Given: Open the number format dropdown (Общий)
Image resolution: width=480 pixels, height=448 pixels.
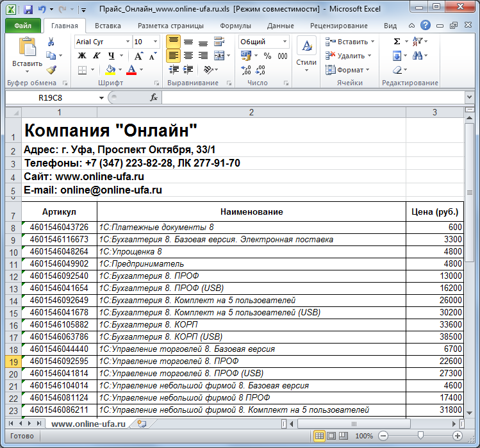Looking at the screenshot, I should (285, 42).
